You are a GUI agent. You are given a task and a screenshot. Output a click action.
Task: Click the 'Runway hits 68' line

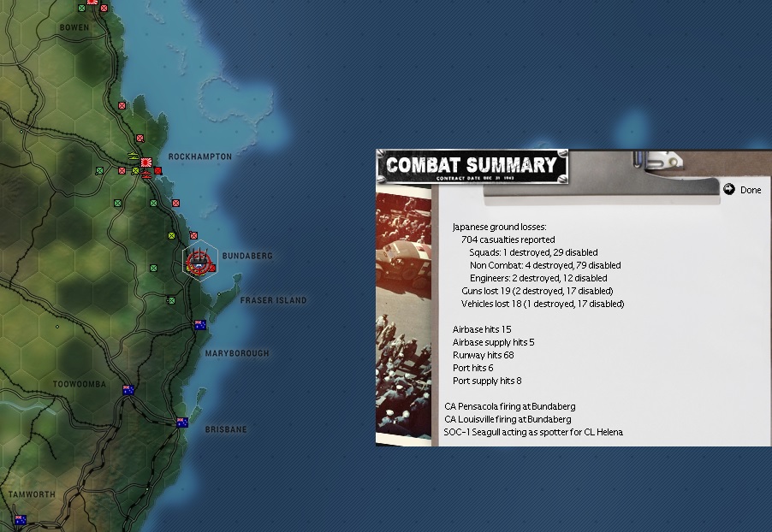[483, 355]
